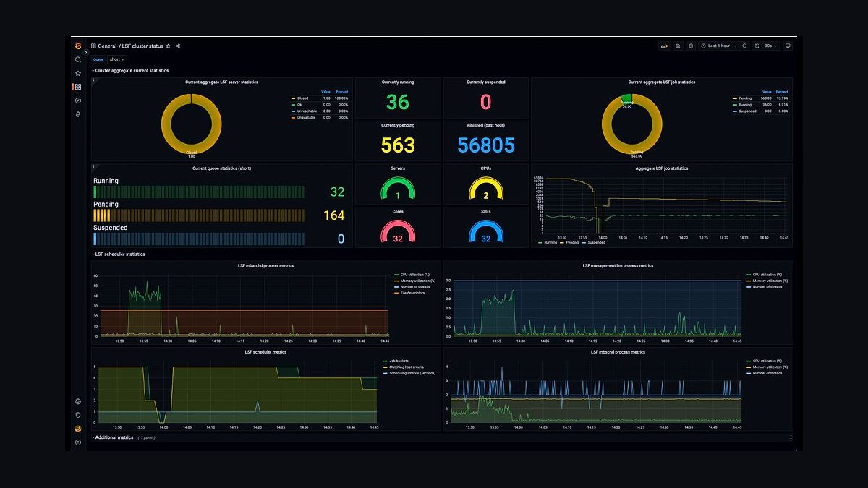Open Alerting bell icon in sidebar
This screenshot has height=488, width=868.
[x=77, y=114]
